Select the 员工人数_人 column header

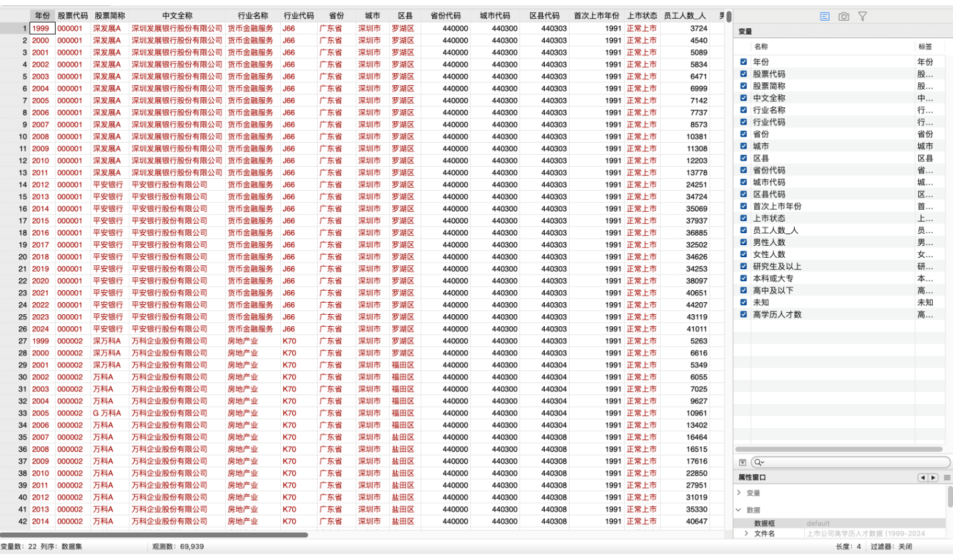point(684,15)
